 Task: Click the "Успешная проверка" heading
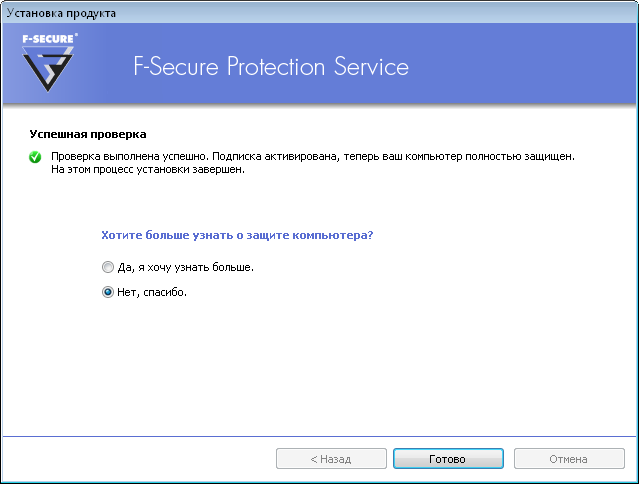pyautogui.click(x=88, y=134)
